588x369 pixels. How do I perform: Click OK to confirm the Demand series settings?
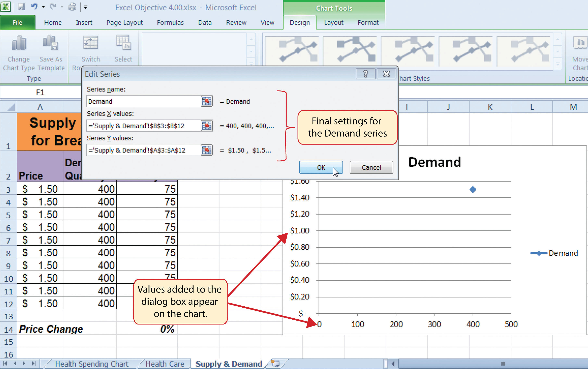[321, 168]
